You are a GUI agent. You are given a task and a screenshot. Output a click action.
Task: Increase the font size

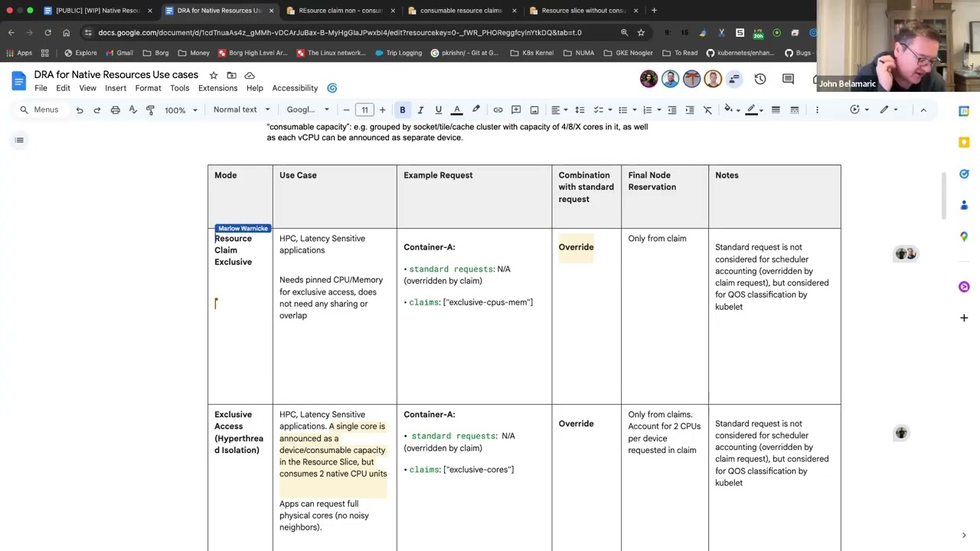click(383, 110)
